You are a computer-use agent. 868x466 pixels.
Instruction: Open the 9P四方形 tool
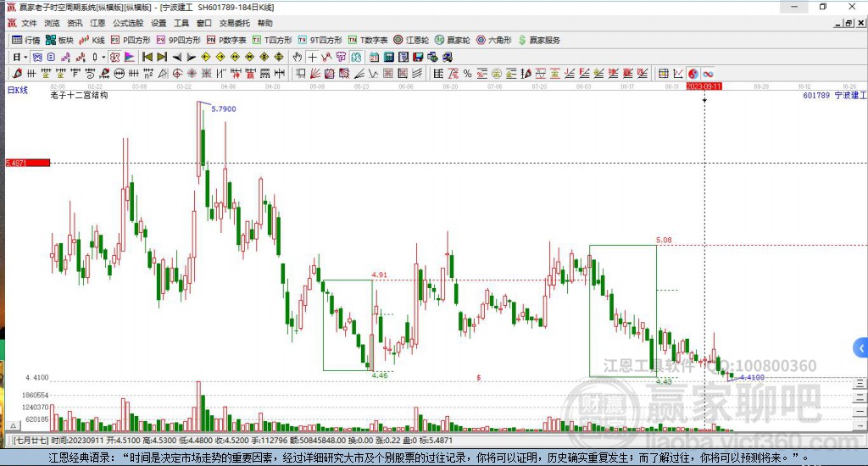[178, 40]
